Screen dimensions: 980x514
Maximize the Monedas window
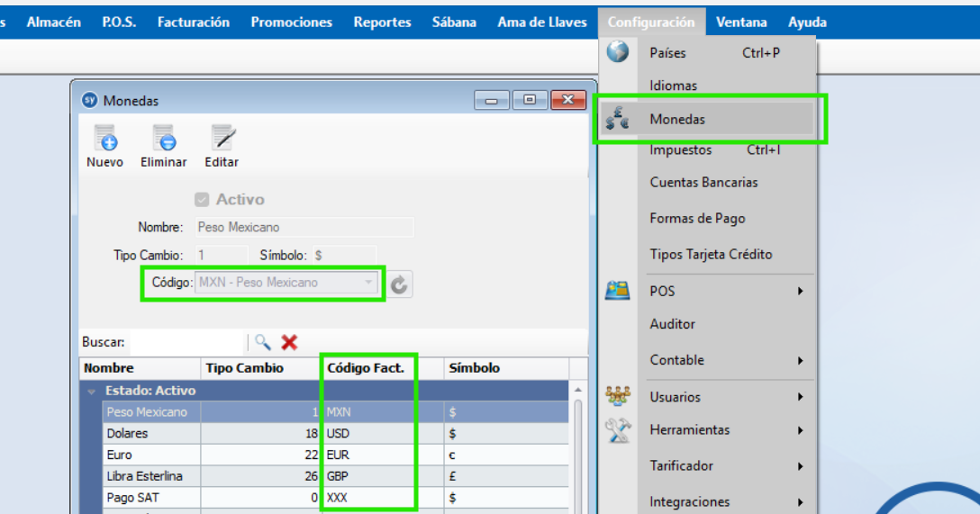pos(530,100)
